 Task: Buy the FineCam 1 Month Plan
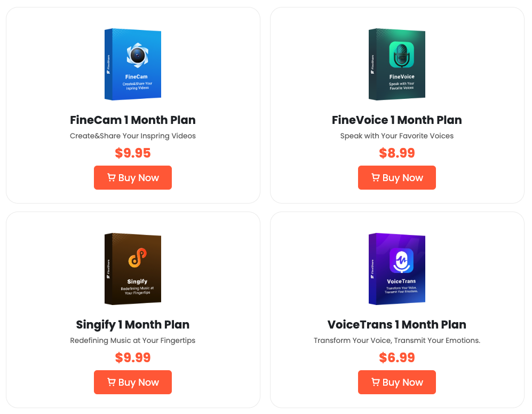pos(133,178)
